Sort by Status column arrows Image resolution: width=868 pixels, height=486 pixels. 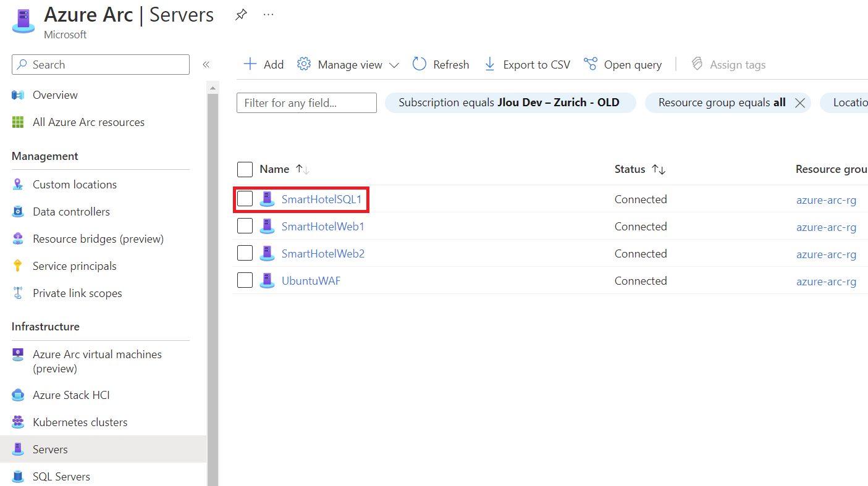pyautogui.click(x=659, y=169)
